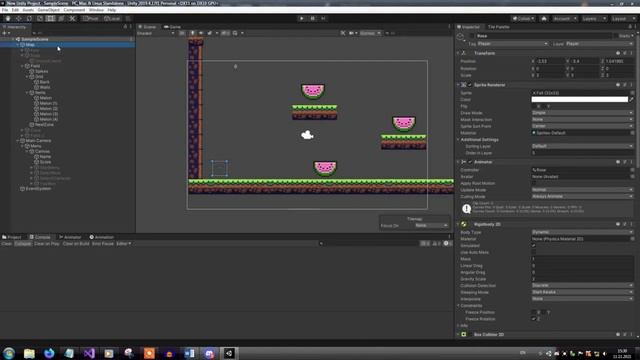The width and height of the screenshot is (640, 360).
Task: Open Visual Studio from the taskbar
Action: coord(89,353)
